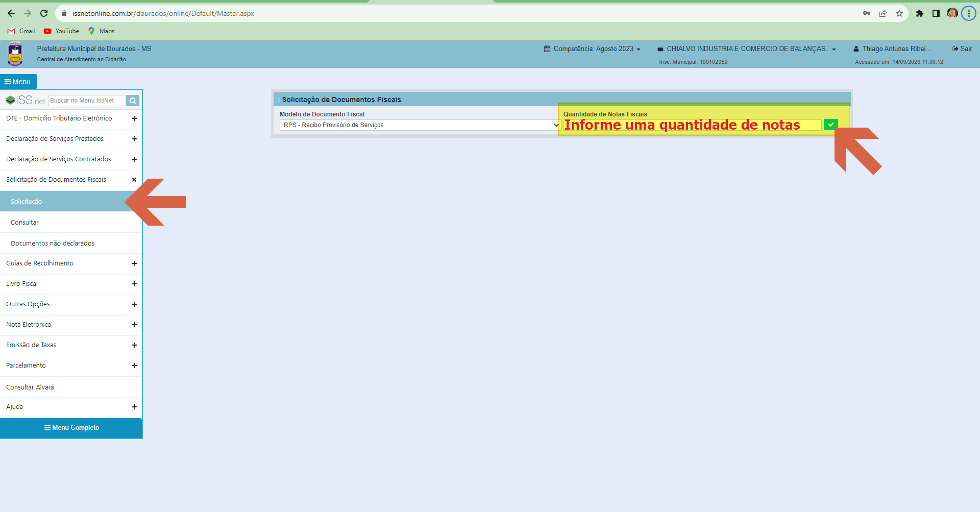Image resolution: width=980 pixels, height=512 pixels.
Task: Expand the Emissão de Taxas menu
Action: click(x=71, y=345)
